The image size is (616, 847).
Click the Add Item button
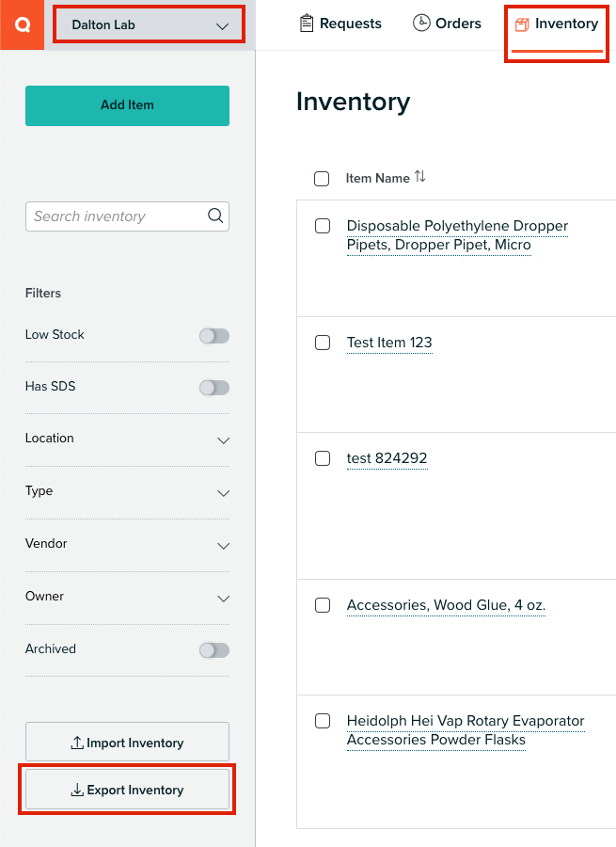tap(127, 105)
